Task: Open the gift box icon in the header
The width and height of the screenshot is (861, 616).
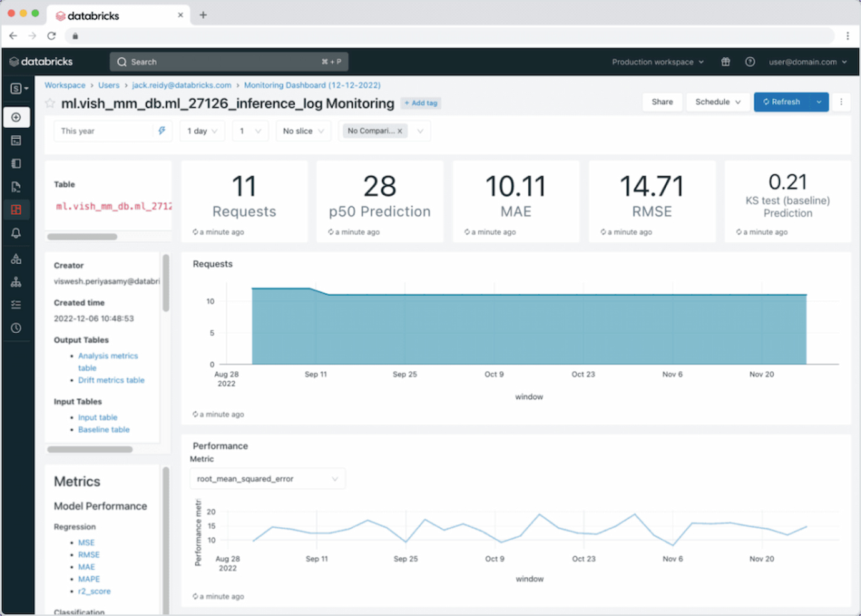Action: point(725,61)
